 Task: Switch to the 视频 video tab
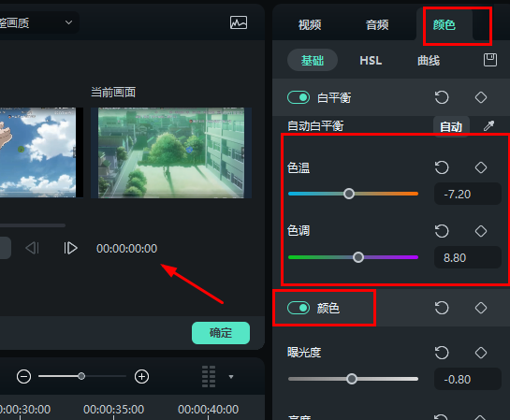pos(310,24)
